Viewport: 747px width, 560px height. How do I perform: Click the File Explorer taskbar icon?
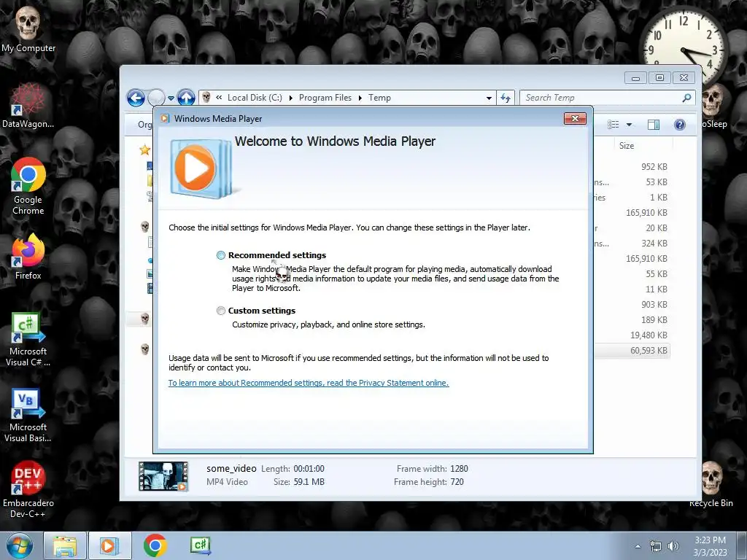[65, 545]
